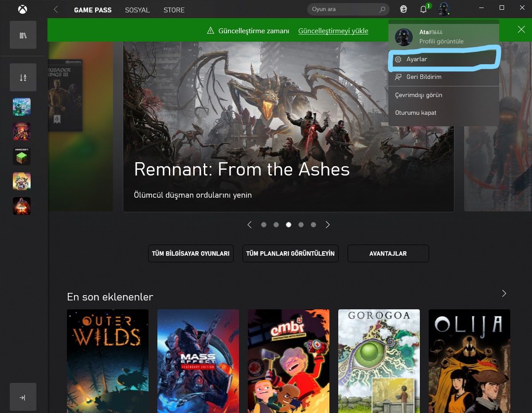The height and width of the screenshot is (413, 532).
Task: Select Çevrimdışı görün menu item
Action: tap(444, 95)
